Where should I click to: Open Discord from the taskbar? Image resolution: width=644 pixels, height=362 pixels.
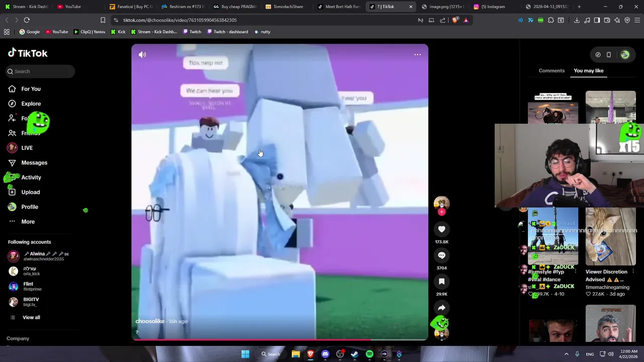[325, 354]
